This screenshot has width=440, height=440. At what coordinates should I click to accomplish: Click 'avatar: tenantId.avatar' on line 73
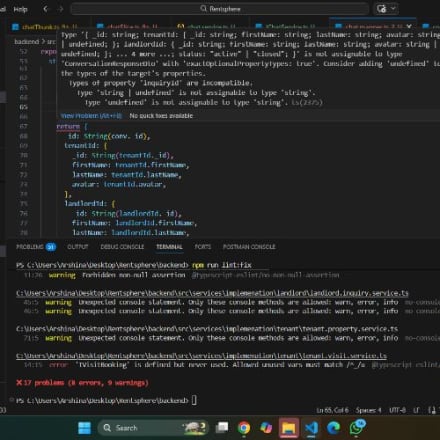pyautogui.click(x=119, y=184)
